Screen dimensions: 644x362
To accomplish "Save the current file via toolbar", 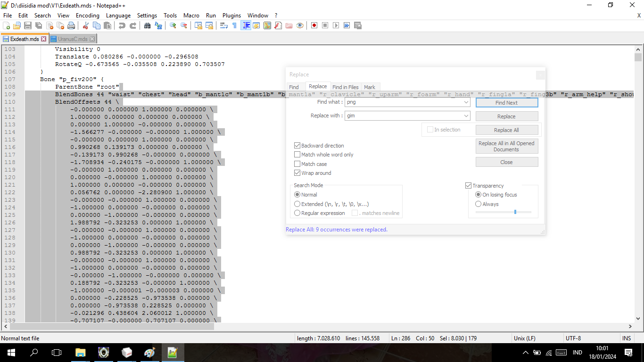I will pos(28,25).
